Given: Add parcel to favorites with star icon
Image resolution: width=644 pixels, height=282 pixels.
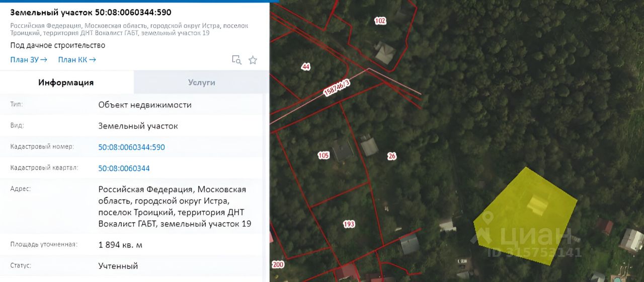Looking at the screenshot, I should (253, 60).
